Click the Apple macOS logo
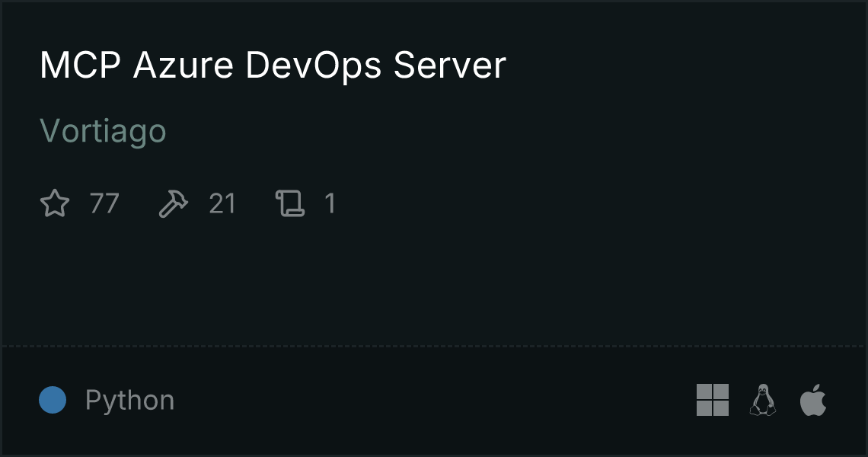 pyautogui.click(x=813, y=400)
